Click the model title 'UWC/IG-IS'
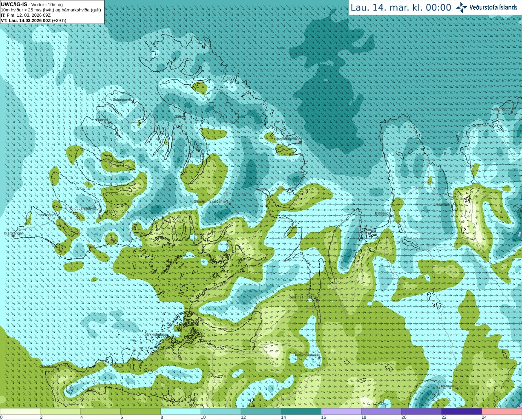The width and height of the screenshot is (522, 420). point(14,4)
